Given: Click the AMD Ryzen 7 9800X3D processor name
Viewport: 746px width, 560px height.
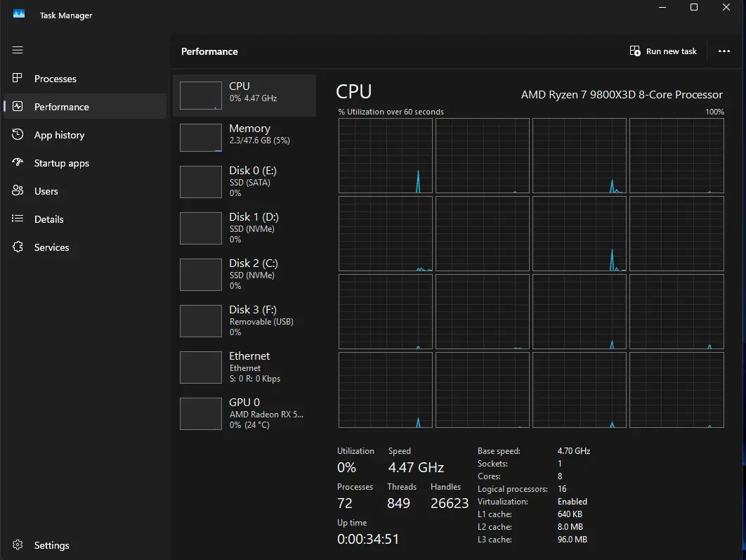Looking at the screenshot, I should [x=622, y=95].
